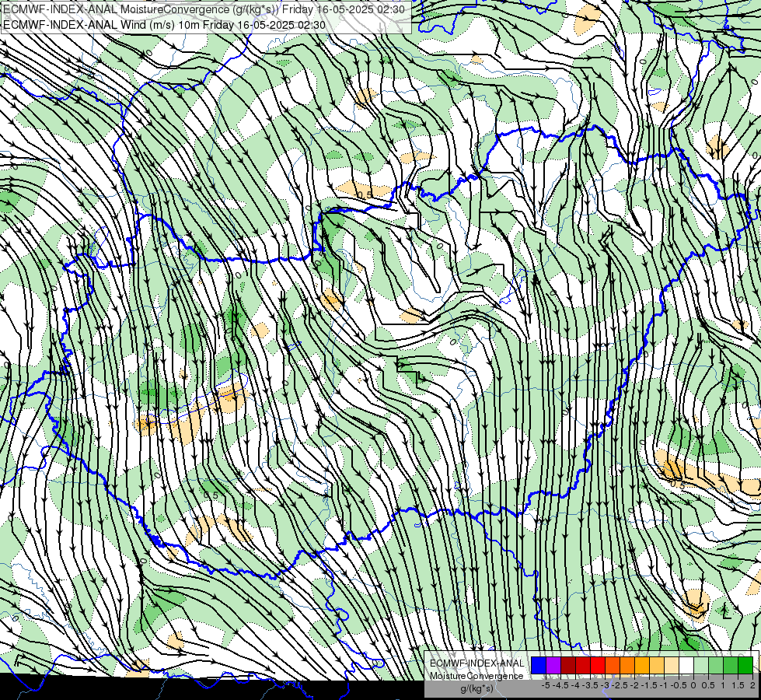Click the -2 tick label on the legend
This screenshot has width=761, height=700.
[x=634, y=685]
